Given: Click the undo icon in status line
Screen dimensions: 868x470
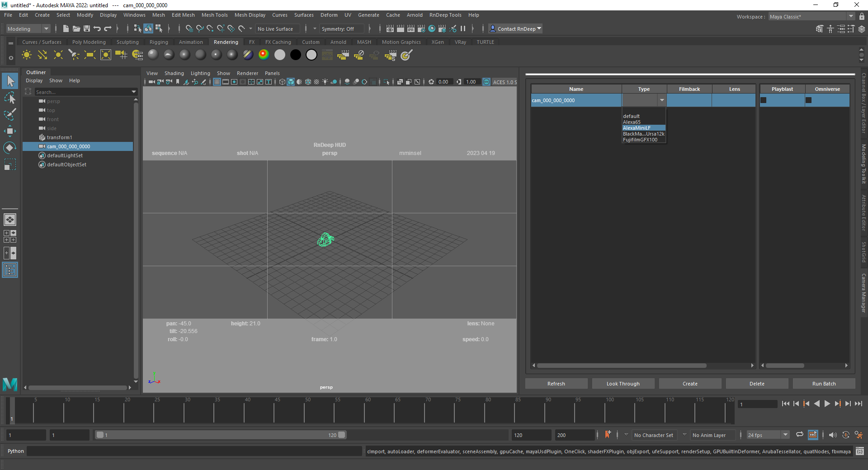Looking at the screenshot, I should pos(97,29).
